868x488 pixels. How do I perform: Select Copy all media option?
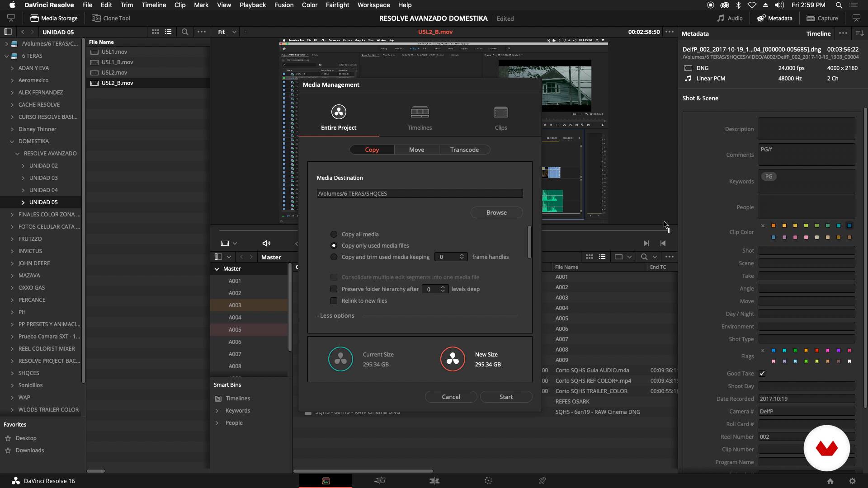point(334,234)
